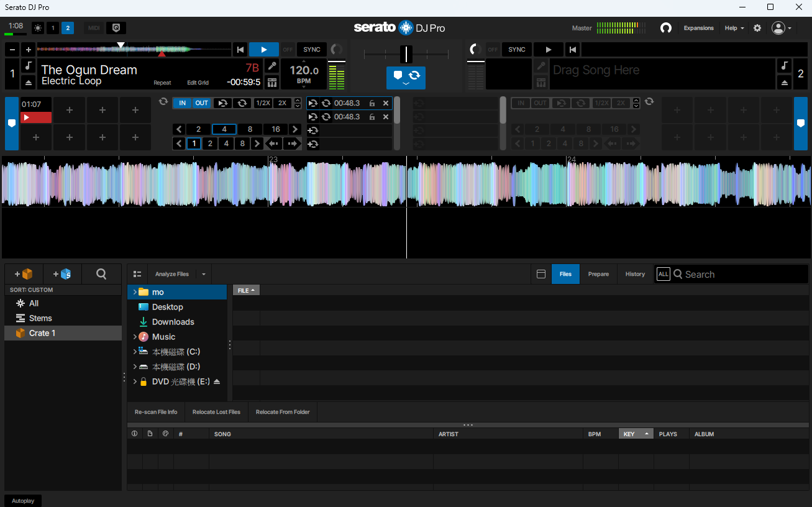The height and width of the screenshot is (507, 812).
Task: Click the deck 1 key lock note icon
Action: coord(29,66)
